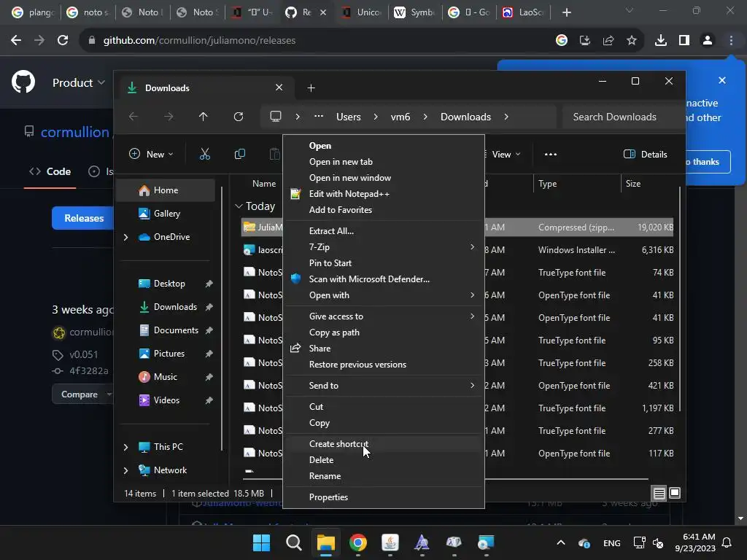Add a new Explorer tab with plus
Image resolution: width=747 pixels, height=560 pixels.
click(311, 88)
